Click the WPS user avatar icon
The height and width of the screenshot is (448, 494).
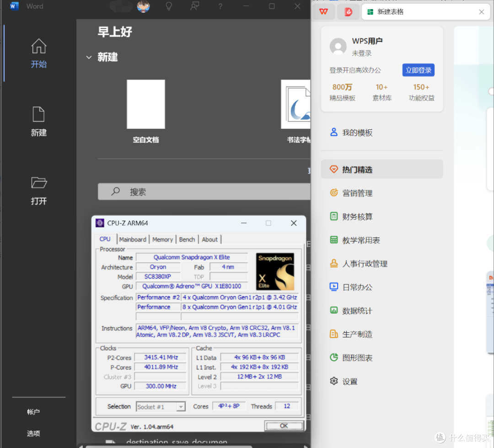(338, 46)
